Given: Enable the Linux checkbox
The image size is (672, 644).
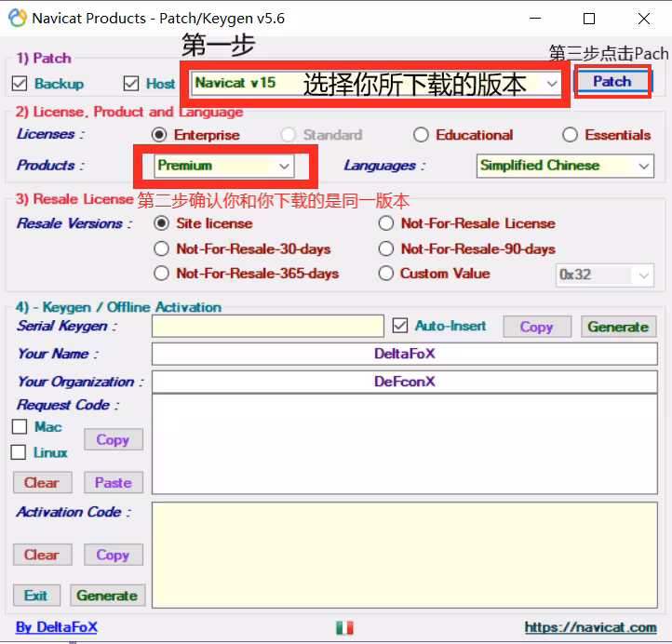Looking at the screenshot, I should pos(19,452).
